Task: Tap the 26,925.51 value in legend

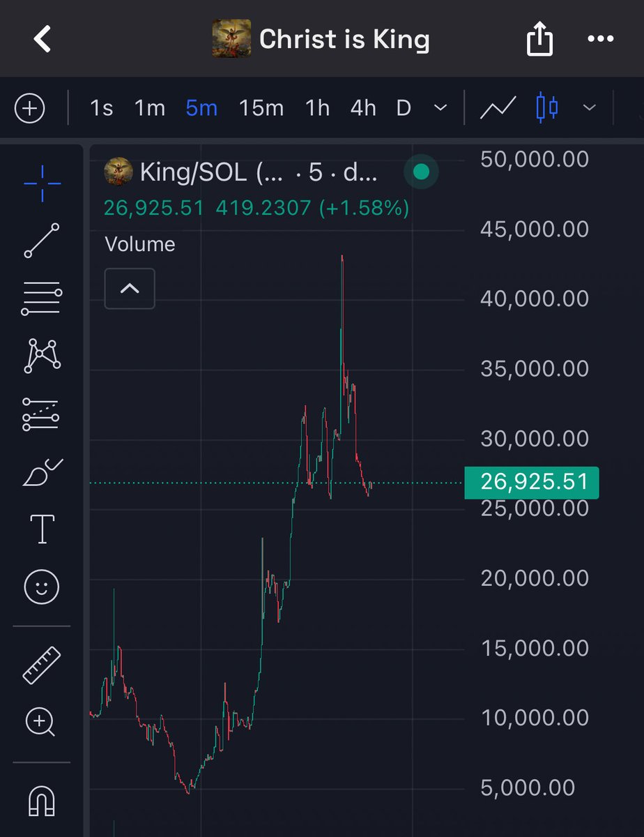Action: 154,208
